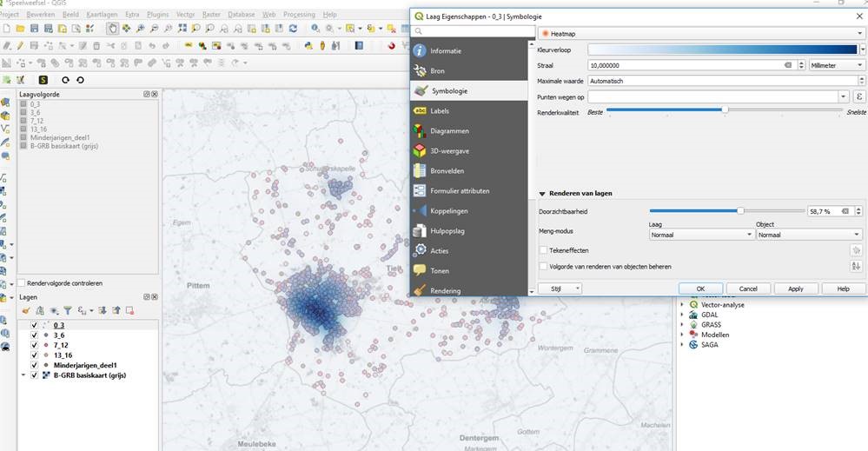Toggle editing with the yellow pencil icon
Image resolution: width=868 pixels, height=451 pixels.
[21, 46]
